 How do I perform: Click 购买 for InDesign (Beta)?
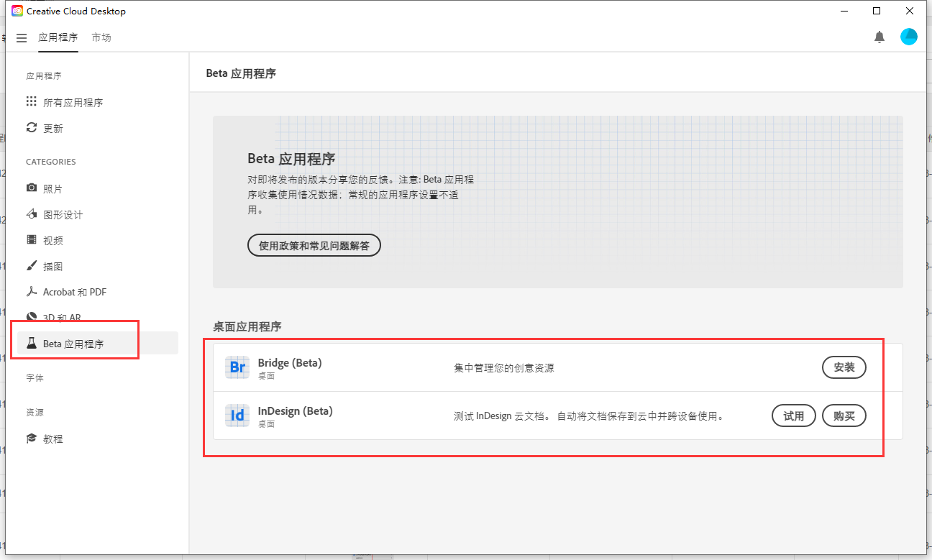pyautogui.click(x=844, y=416)
